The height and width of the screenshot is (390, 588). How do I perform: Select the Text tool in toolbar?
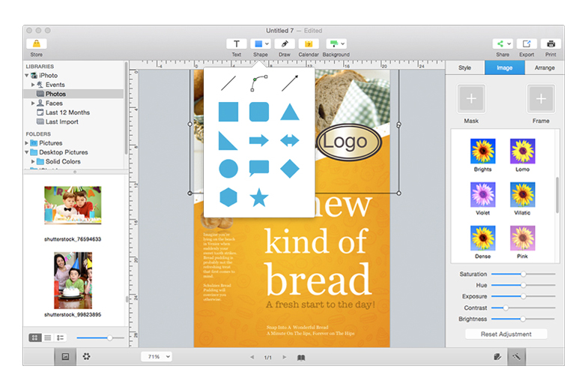237,44
